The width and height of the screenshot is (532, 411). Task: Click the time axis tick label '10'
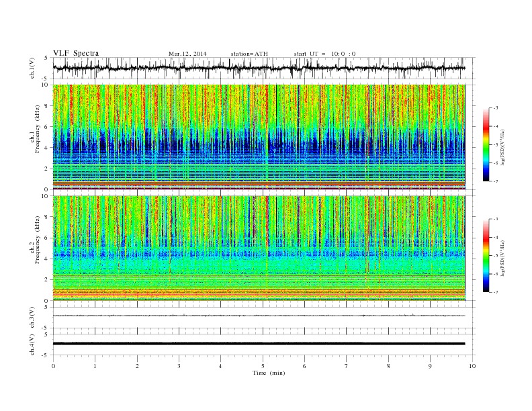(x=472, y=366)
